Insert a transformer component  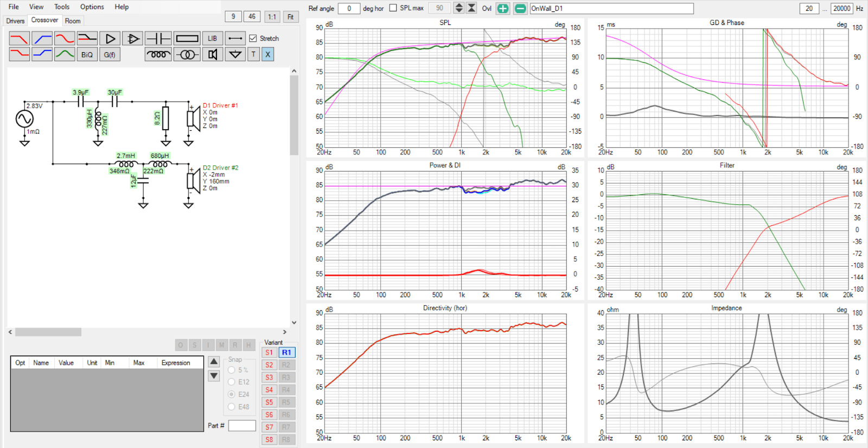click(x=187, y=54)
